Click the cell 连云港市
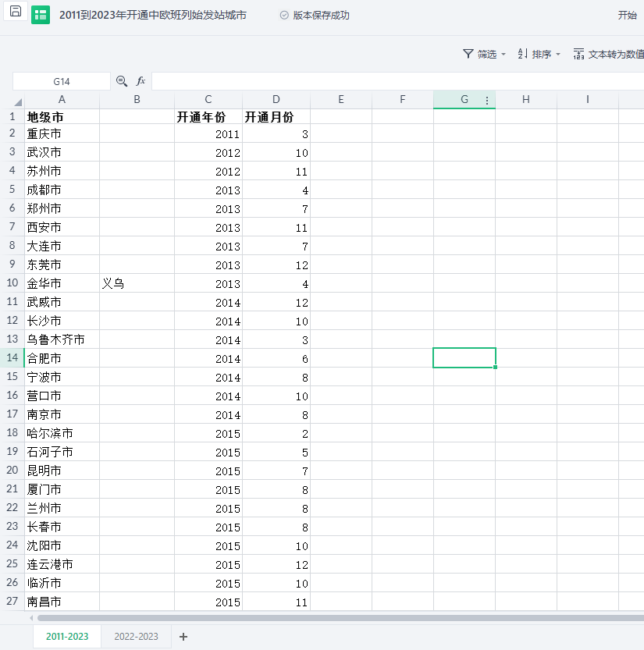The width and height of the screenshot is (644, 650). [62, 564]
